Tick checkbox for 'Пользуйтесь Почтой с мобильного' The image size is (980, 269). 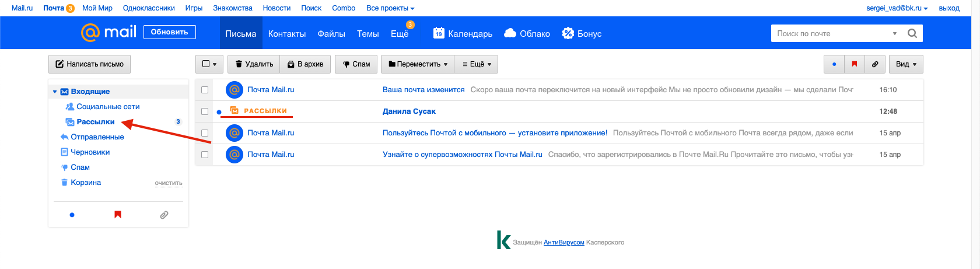pyautogui.click(x=205, y=133)
